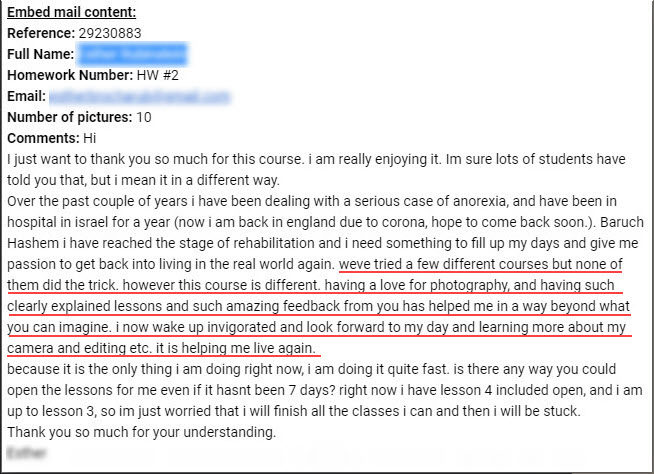654x474 pixels.
Task: Click the 'Embed mail content:' heading
Action: click(x=71, y=12)
